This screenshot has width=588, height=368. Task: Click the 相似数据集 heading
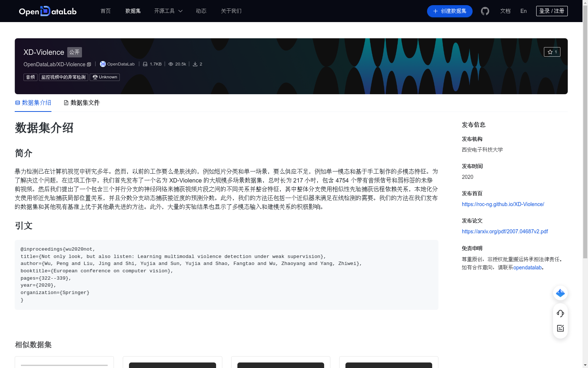[x=33, y=345]
